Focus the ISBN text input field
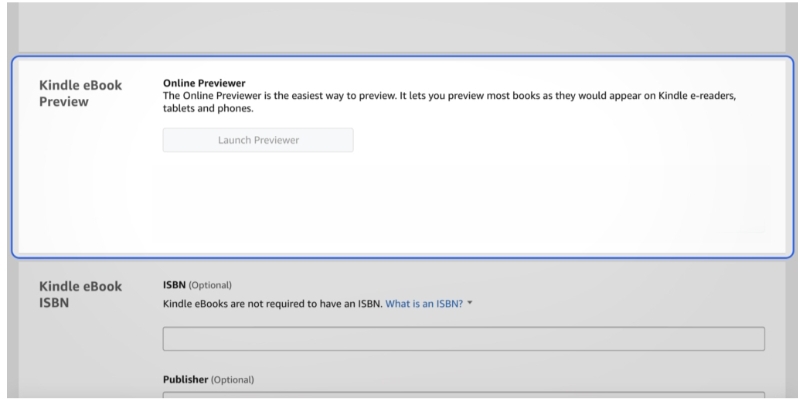This screenshot has width=800, height=403. point(463,339)
